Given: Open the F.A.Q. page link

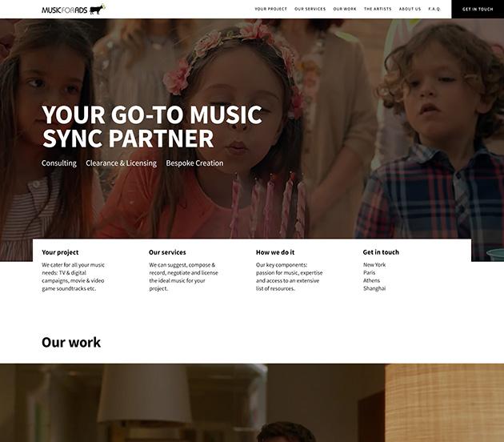Looking at the screenshot, I should [434, 9].
